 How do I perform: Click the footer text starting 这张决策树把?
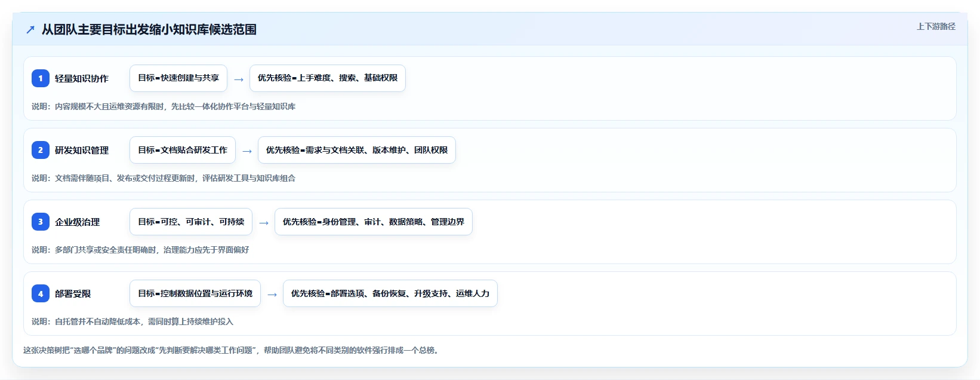(232, 350)
